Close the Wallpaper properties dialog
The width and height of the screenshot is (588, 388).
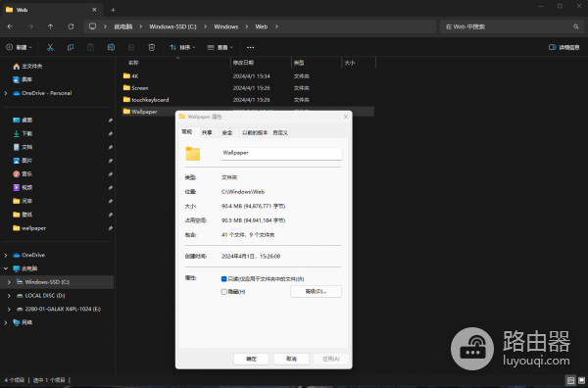pos(346,117)
